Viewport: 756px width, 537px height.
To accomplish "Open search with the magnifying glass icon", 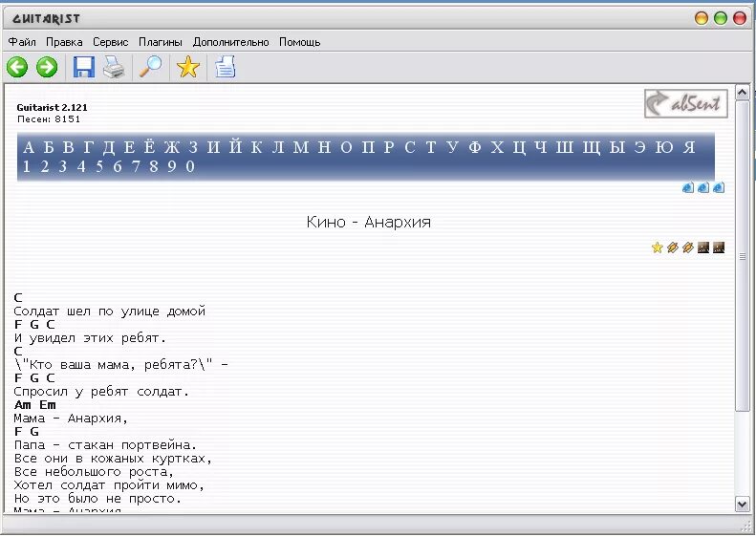I will click(150, 67).
